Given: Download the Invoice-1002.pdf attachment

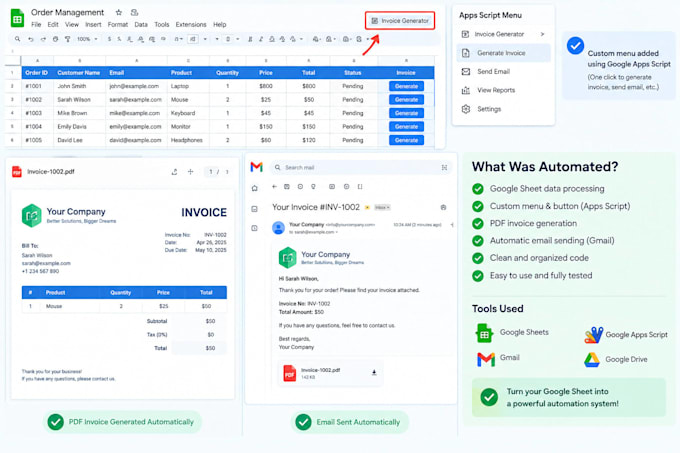Looking at the screenshot, I should (x=374, y=372).
